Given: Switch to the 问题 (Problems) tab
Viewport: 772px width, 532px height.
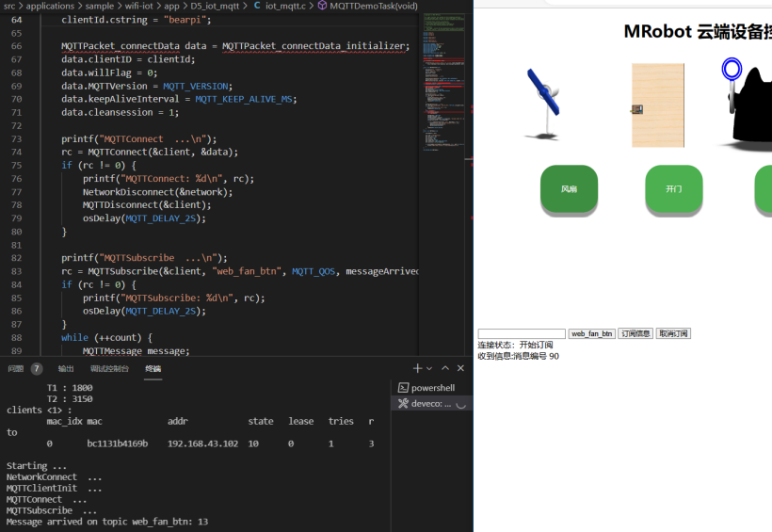Looking at the screenshot, I should click(x=16, y=368).
